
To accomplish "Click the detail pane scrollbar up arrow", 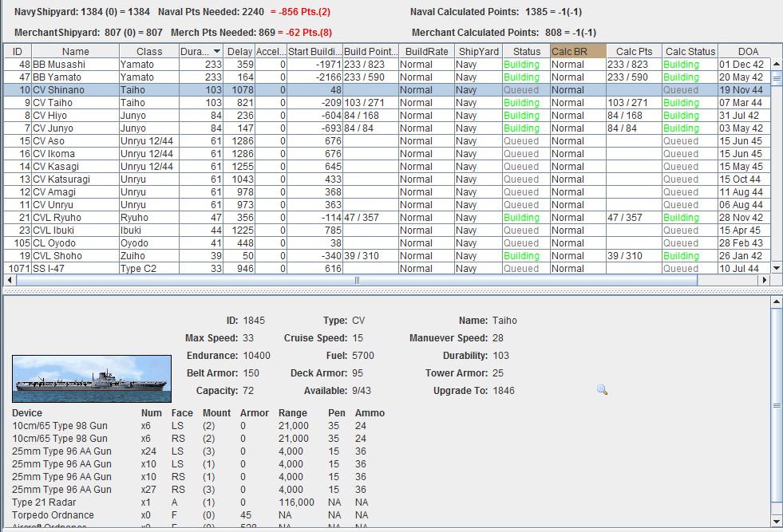I will [777, 301].
